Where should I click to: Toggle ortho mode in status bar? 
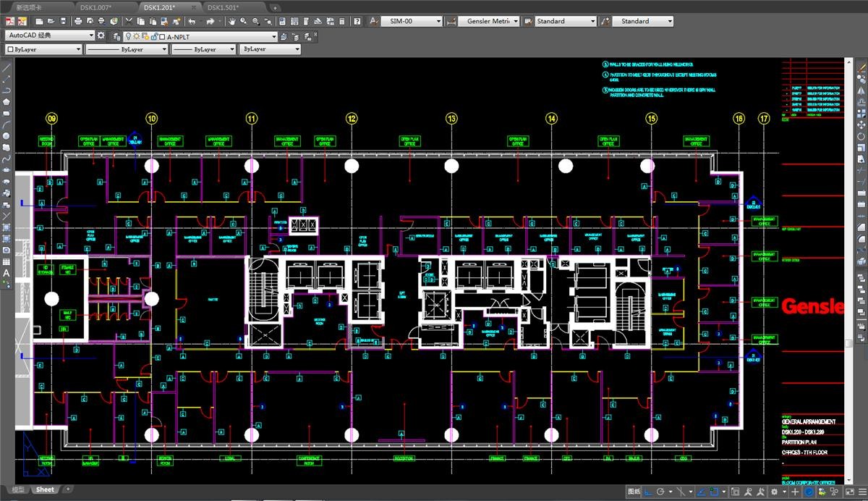click(x=647, y=492)
